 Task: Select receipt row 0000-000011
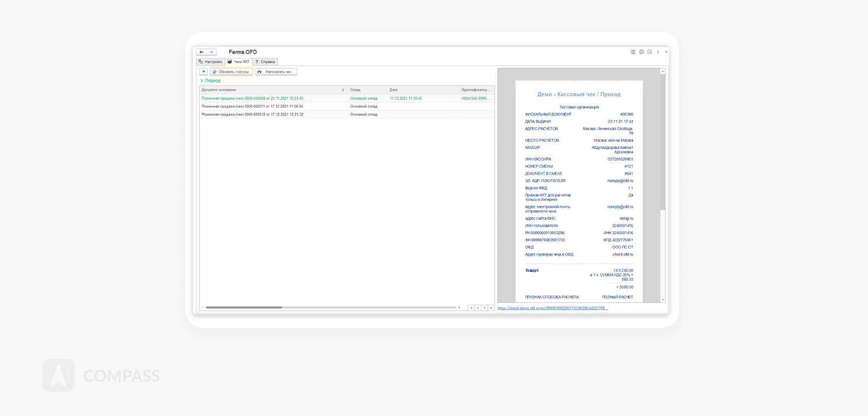[252, 107]
